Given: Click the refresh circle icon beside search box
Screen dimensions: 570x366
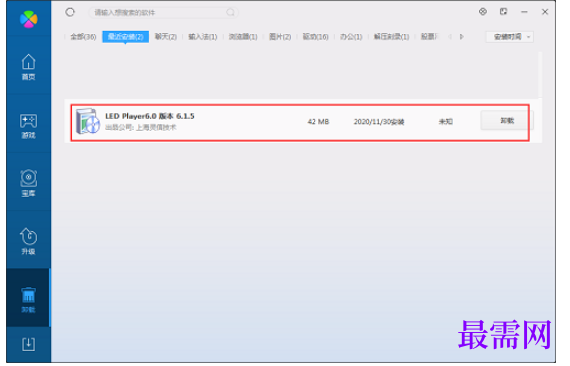Looking at the screenshot, I should [70, 12].
